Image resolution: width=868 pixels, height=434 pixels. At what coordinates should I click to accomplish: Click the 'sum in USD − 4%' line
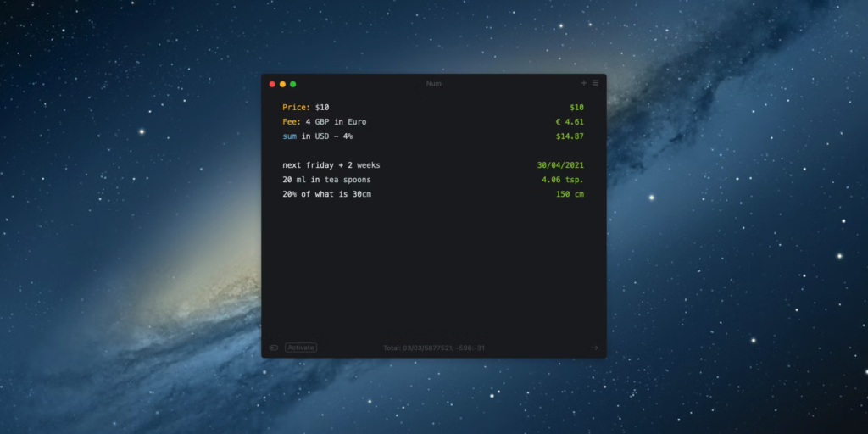tap(317, 136)
